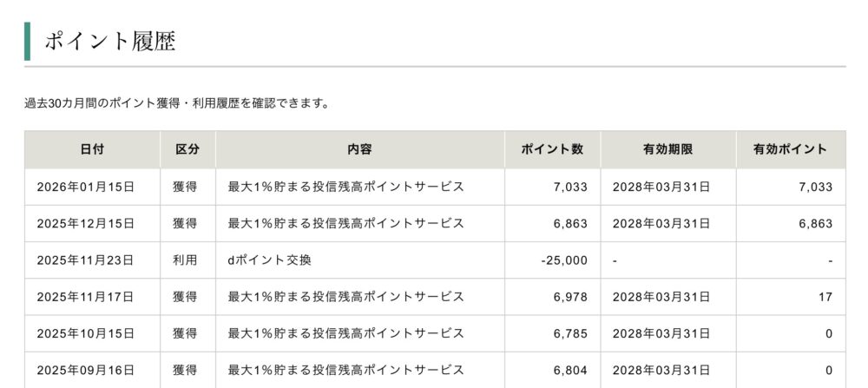The height and width of the screenshot is (388, 868).
Task: Click the date 2026年01月15日
Action: pyautogui.click(x=85, y=187)
